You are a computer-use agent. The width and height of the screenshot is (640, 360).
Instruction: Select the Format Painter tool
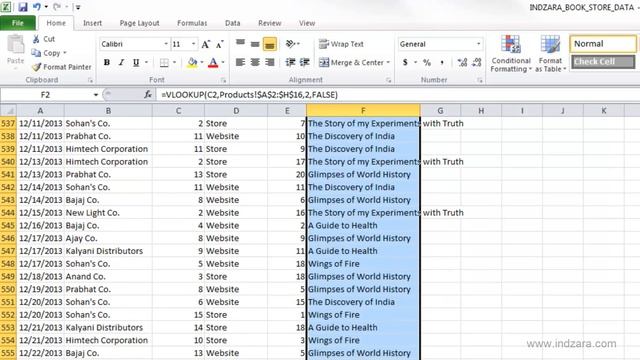coord(61,67)
